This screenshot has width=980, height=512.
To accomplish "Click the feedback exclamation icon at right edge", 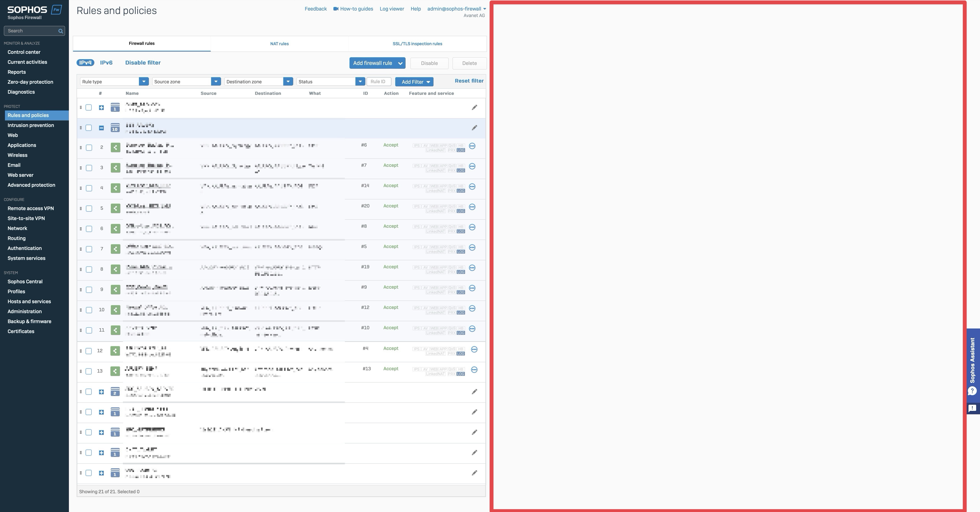I will [972, 408].
